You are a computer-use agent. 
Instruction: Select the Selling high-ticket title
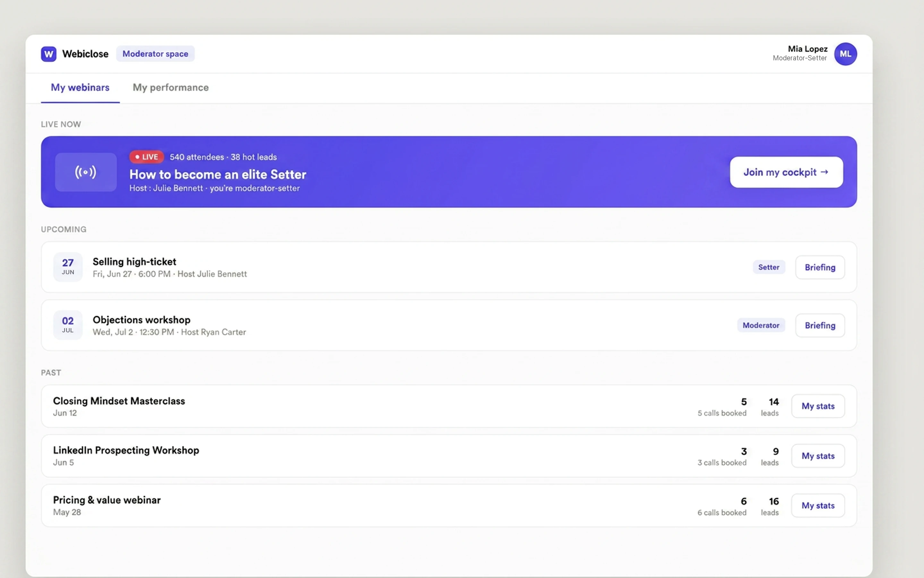coord(134,262)
